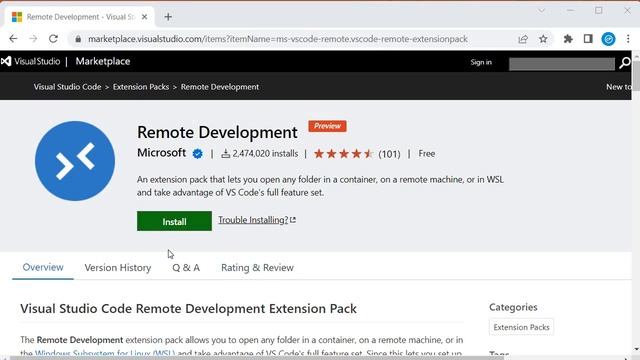The image size is (640, 360).
Task: Bookmark this page with the star icon
Action: [x=543, y=39]
